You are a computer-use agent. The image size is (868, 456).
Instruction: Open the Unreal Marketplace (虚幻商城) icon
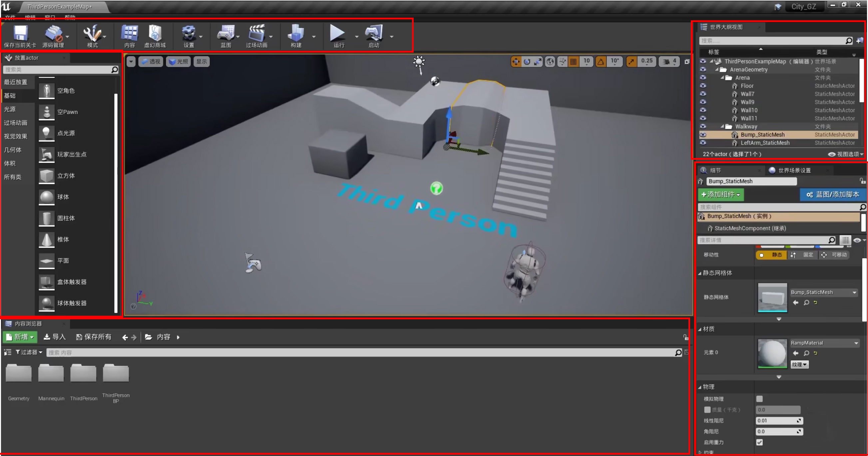[155, 34]
